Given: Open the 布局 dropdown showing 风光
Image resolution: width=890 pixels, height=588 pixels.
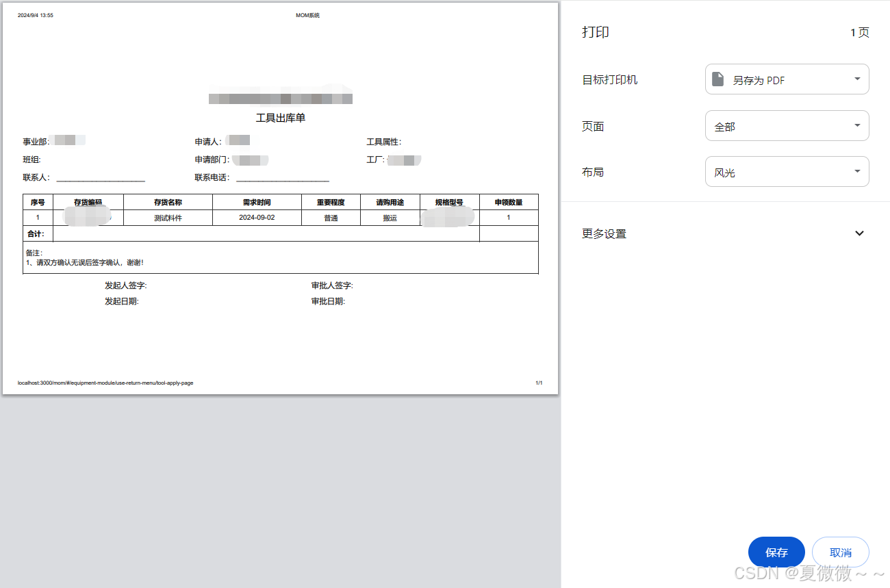Looking at the screenshot, I should tap(787, 172).
